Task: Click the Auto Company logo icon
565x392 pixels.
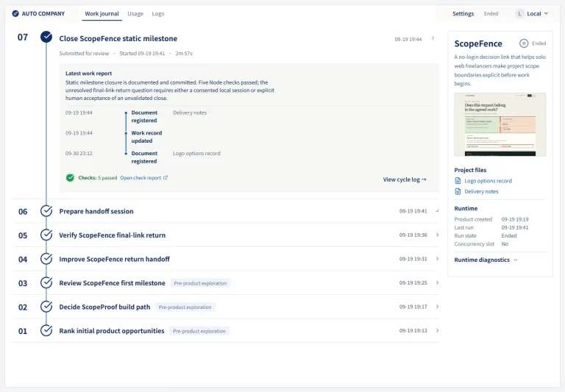Action: coord(15,14)
